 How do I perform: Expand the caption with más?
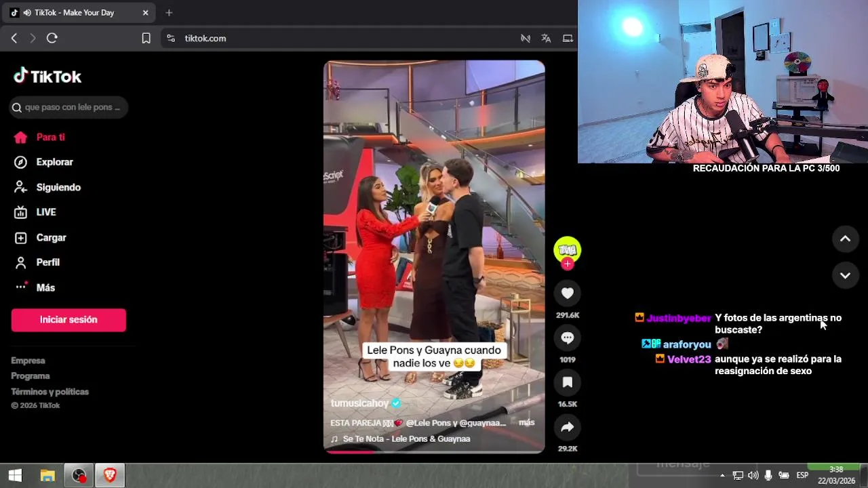coord(526,422)
